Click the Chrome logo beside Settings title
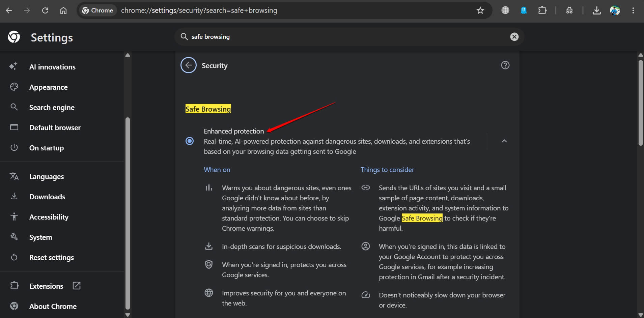 tap(14, 37)
